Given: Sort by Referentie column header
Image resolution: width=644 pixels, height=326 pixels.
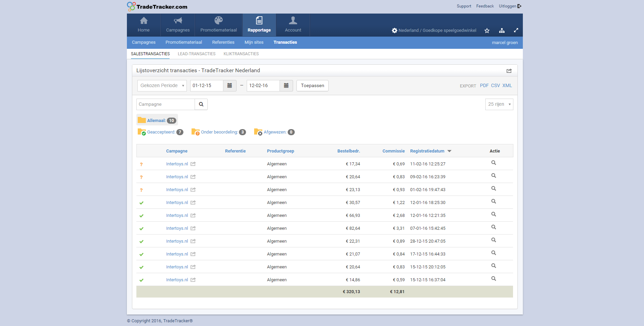Looking at the screenshot, I should 236,151.
